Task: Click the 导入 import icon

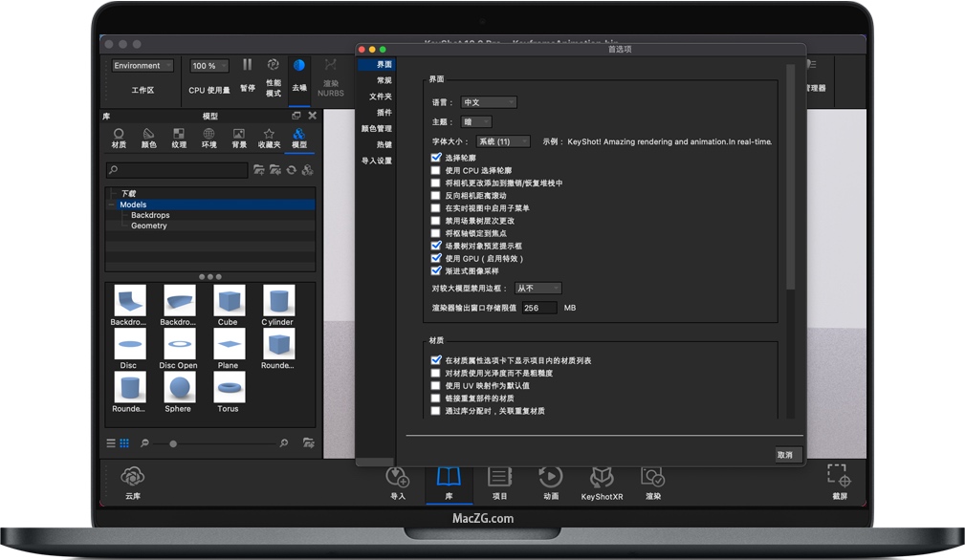Action: [397, 476]
